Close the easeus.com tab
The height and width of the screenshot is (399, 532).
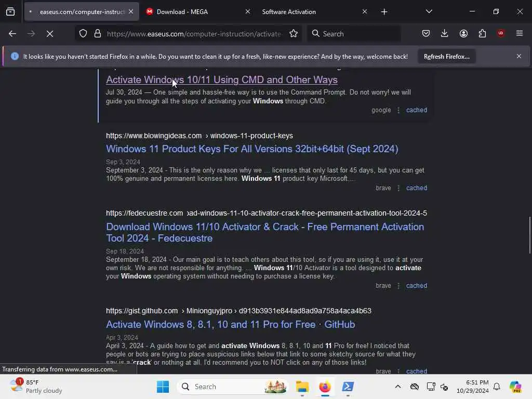[131, 11]
